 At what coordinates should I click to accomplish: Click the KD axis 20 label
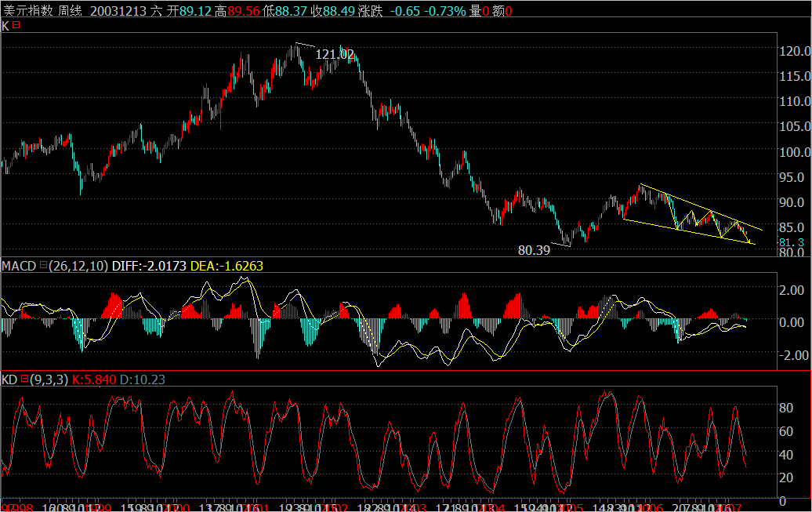(786, 478)
